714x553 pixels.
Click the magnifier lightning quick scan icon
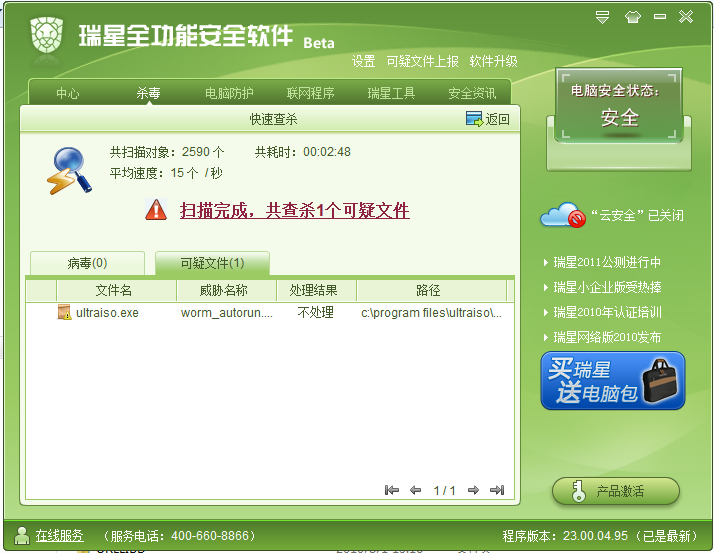69,170
